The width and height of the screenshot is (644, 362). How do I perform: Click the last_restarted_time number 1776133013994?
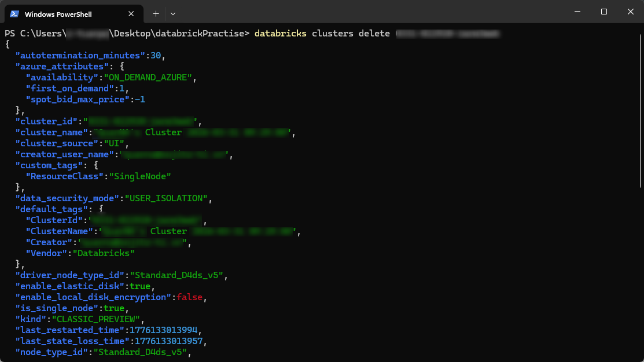pos(164,330)
